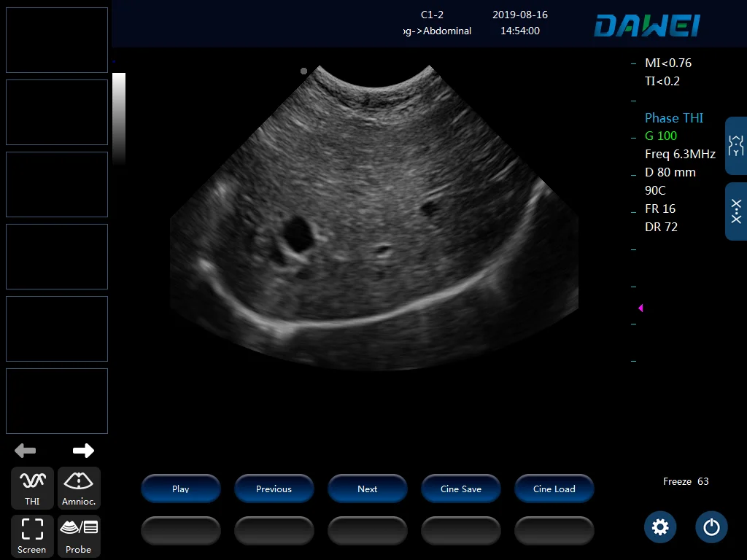Screen dimensions: 747x560
Task: Play the cine loop
Action: point(180,489)
